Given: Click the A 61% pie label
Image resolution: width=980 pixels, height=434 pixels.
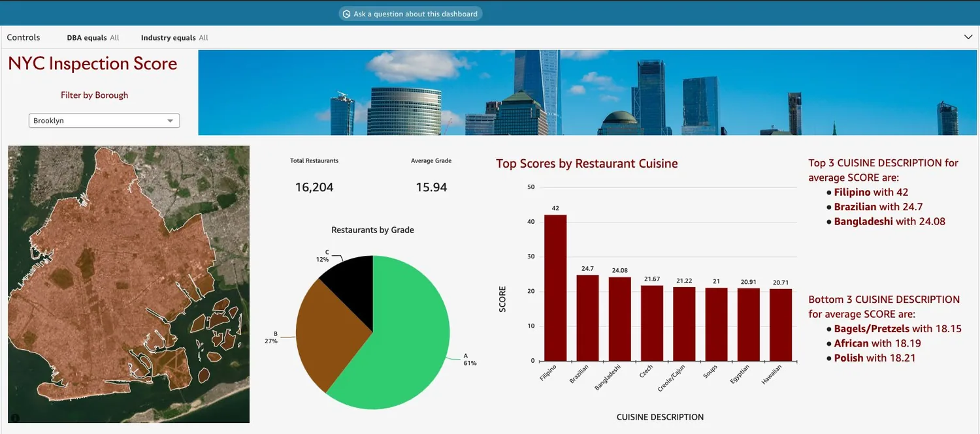Looking at the screenshot, I should [470, 360].
